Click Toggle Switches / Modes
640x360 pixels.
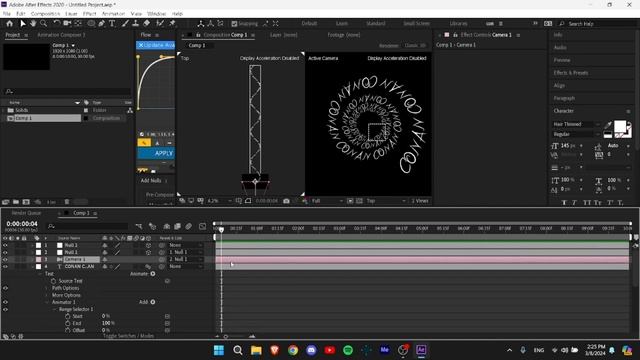tap(129, 336)
